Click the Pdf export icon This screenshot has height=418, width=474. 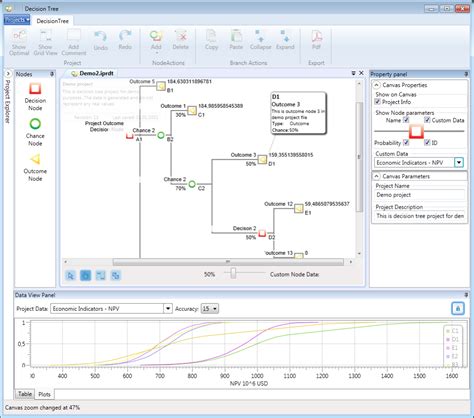pyautogui.click(x=316, y=36)
